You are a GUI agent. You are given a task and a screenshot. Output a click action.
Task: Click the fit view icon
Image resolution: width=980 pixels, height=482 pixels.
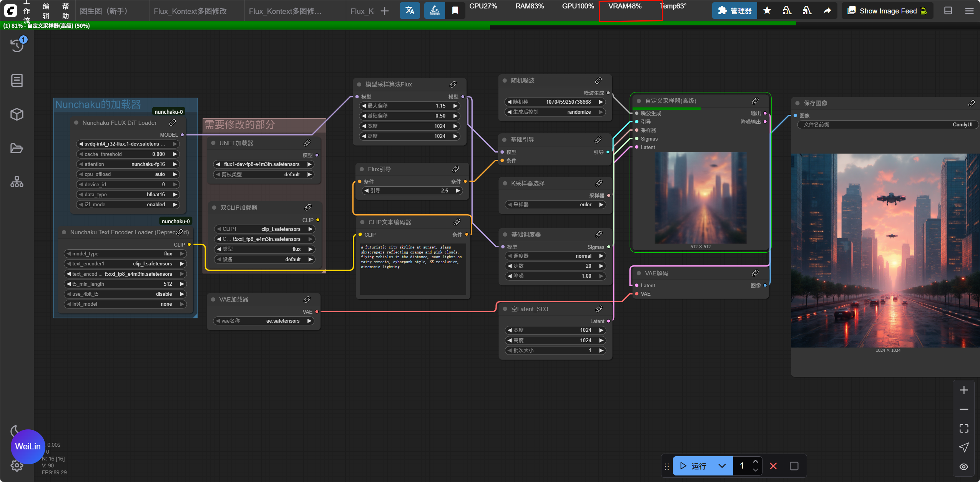963,428
